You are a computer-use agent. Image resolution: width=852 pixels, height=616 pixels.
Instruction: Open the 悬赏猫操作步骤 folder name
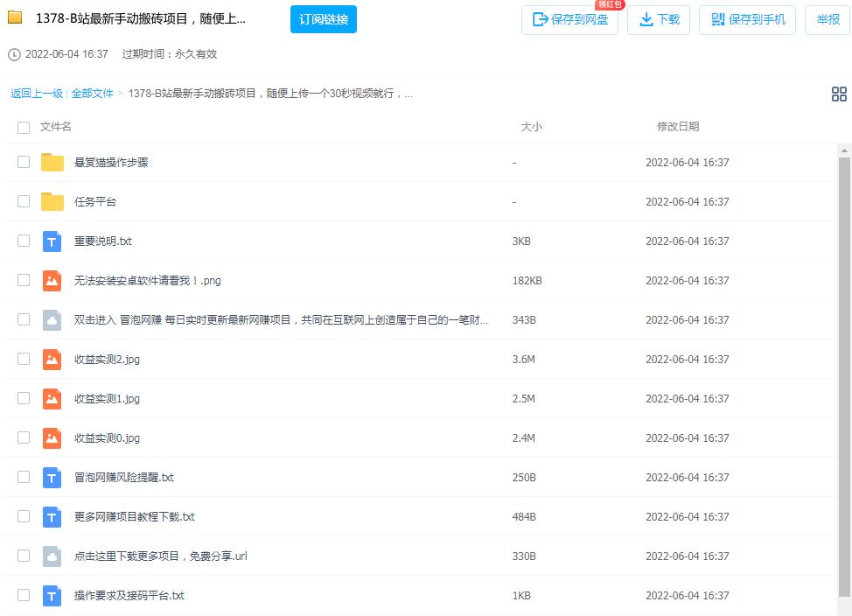[x=111, y=163]
